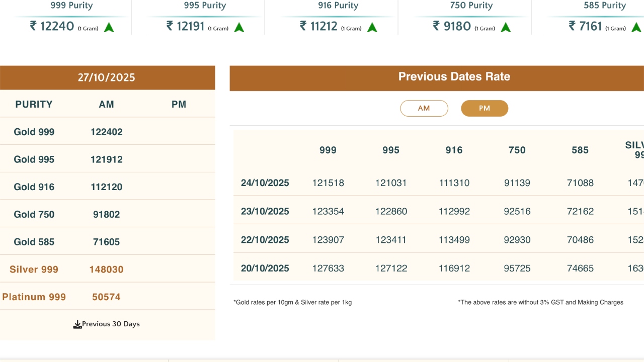The image size is (644, 362).
Task: Click the 999 column header
Action: coord(328,150)
